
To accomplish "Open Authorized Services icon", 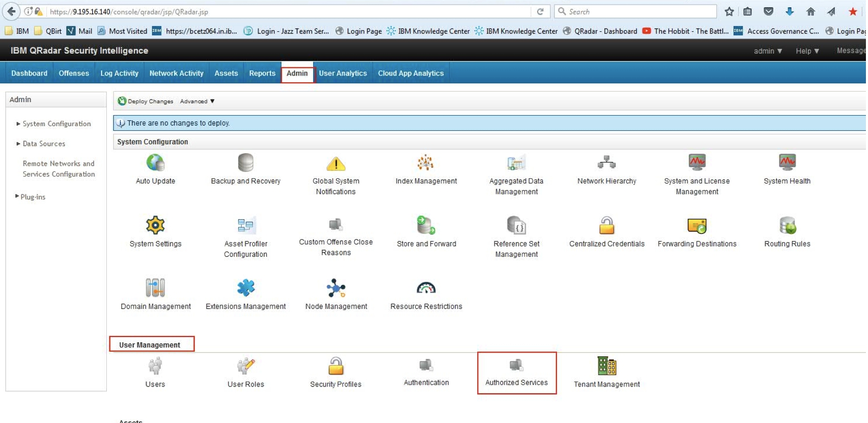I will [516, 366].
